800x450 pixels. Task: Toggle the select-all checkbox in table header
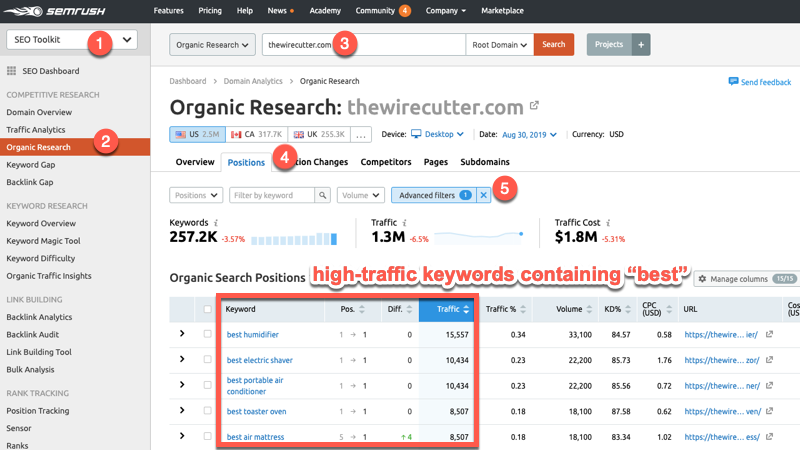207,309
